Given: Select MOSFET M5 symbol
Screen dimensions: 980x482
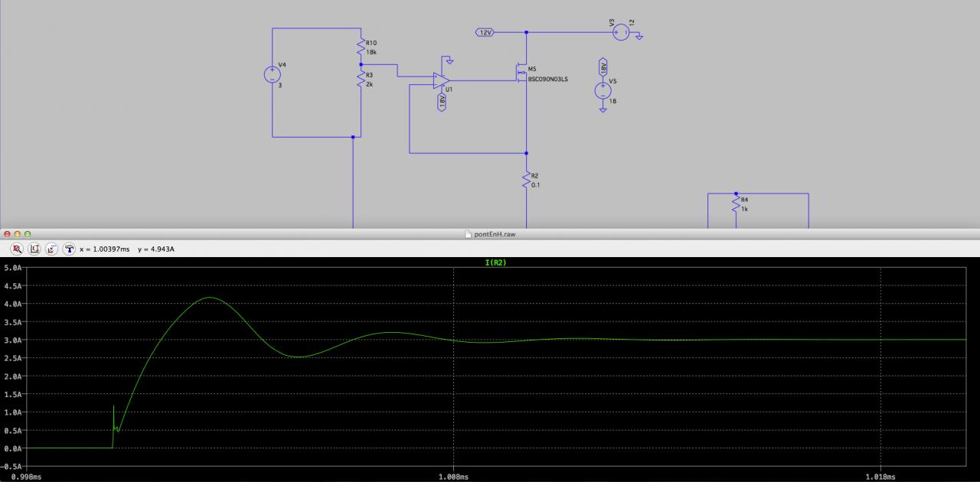Looking at the screenshot, I should click(522, 73).
